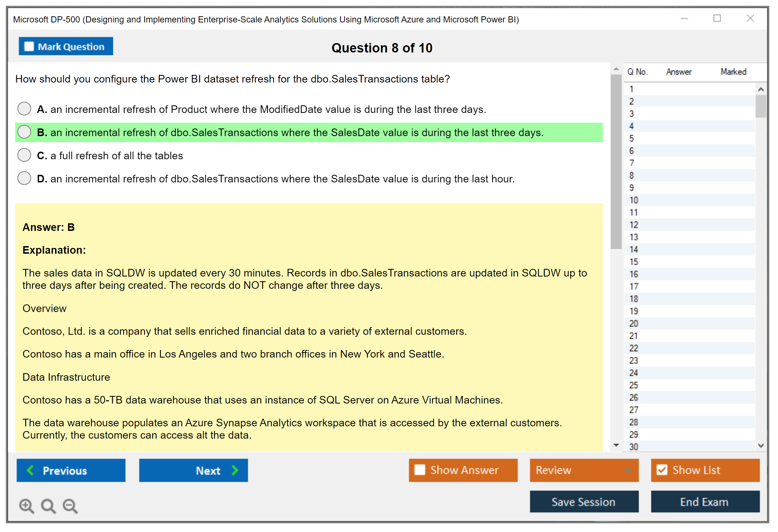778x532 pixels.
Task: Tick the Mark Question checkbox
Action: pyautogui.click(x=29, y=46)
